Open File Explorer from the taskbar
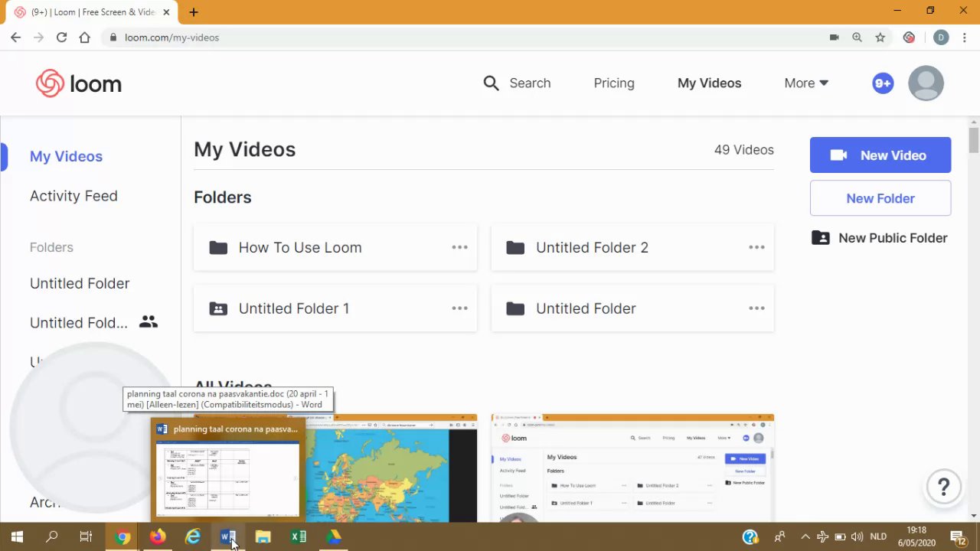980x551 pixels. (x=263, y=537)
